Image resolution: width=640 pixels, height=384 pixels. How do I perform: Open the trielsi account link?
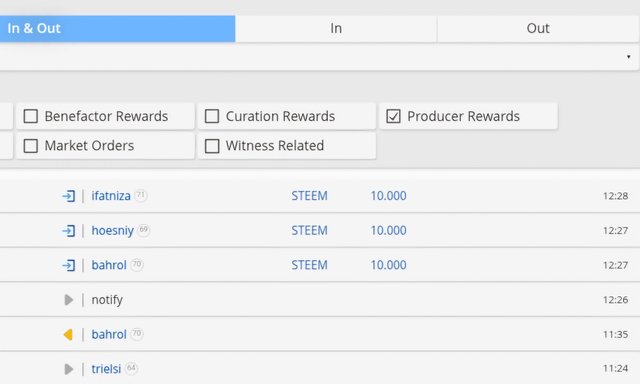click(106, 369)
